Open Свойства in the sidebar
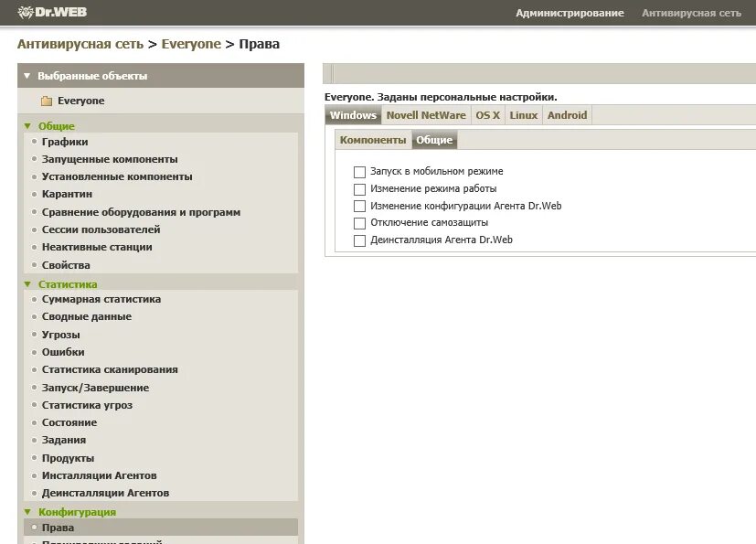756x544 pixels. pyautogui.click(x=66, y=265)
